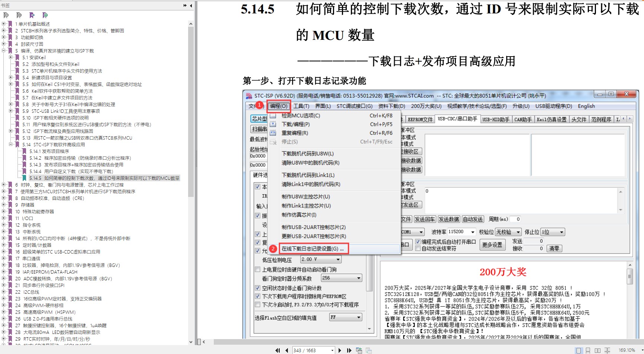Jump to the last page

pos(349,350)
